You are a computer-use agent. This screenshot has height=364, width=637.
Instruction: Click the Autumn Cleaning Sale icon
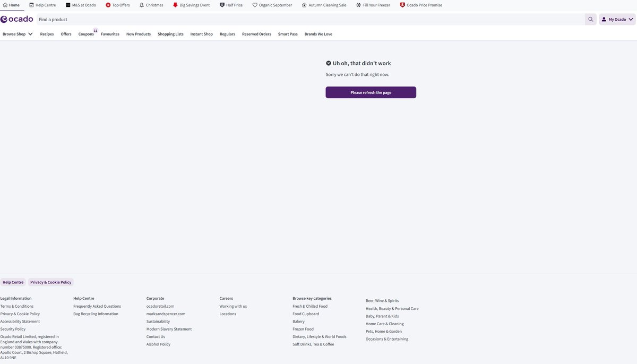[304, 5]
